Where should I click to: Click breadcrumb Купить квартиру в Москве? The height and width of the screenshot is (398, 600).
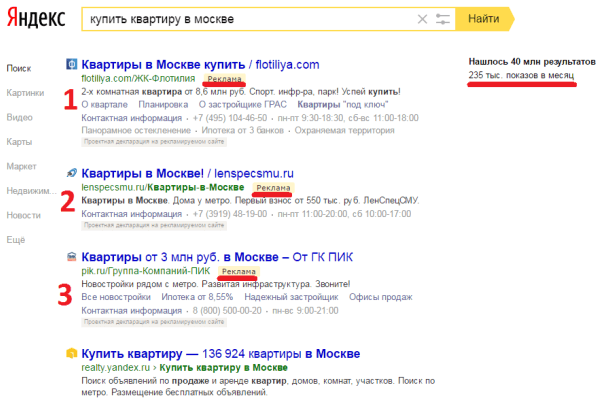click(x=223, y=368)
